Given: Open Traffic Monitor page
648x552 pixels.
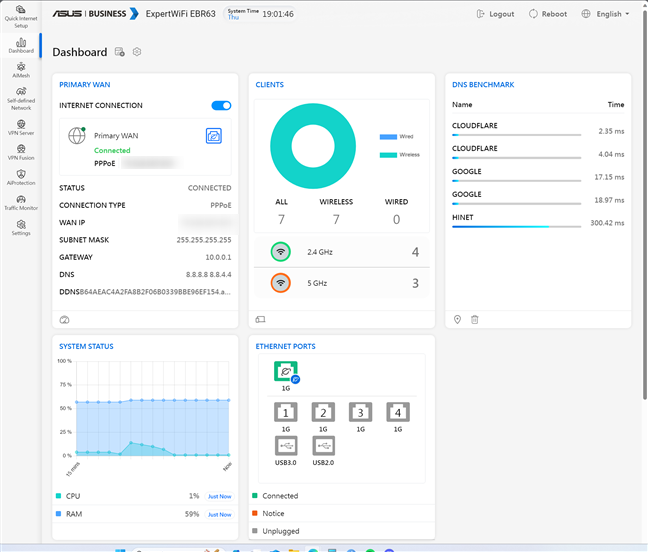Looking at the screenshot, I should click(21, 202).
